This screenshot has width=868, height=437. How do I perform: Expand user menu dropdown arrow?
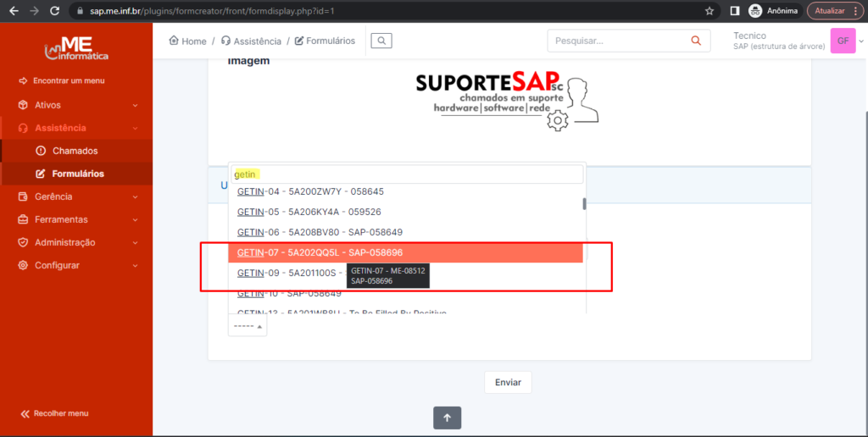(x=861, y=41)
